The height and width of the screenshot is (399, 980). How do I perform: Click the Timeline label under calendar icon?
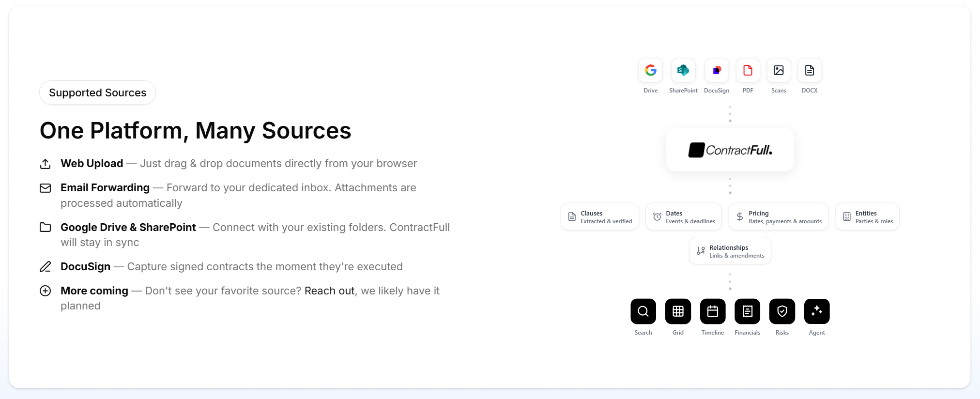713,333
